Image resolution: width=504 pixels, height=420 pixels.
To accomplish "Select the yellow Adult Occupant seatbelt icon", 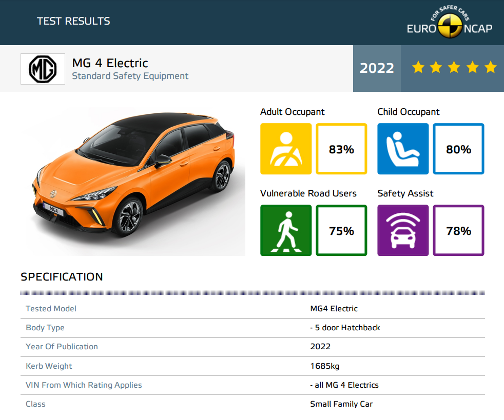I will click(x=286, y=149).
